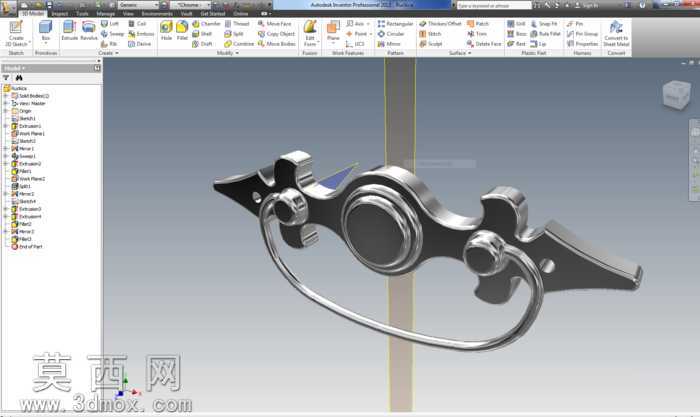Choose the Thread tool
Image resolution: width=700 pixels, height=417 pixels.
[x=237, y=24]
